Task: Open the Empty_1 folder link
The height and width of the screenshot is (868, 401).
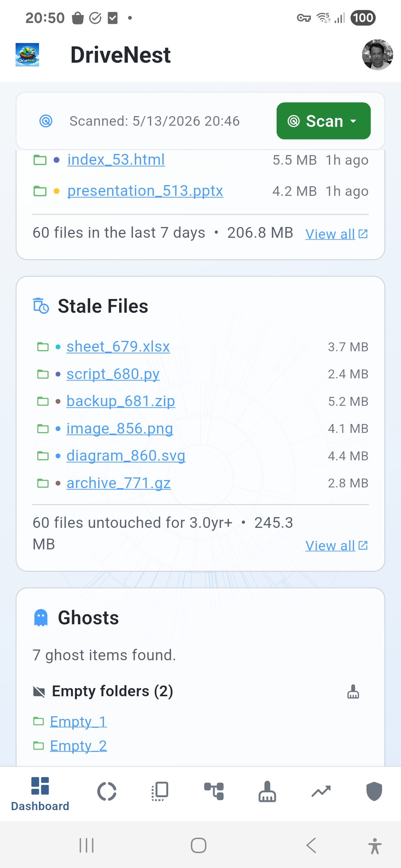Action: click(x=78, y=721)
